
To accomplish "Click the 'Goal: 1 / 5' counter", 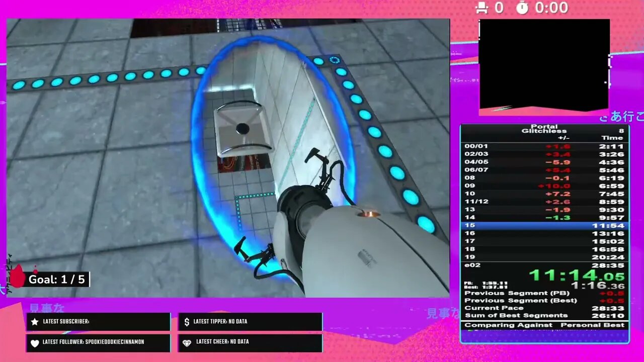I will tap(57, 280).
